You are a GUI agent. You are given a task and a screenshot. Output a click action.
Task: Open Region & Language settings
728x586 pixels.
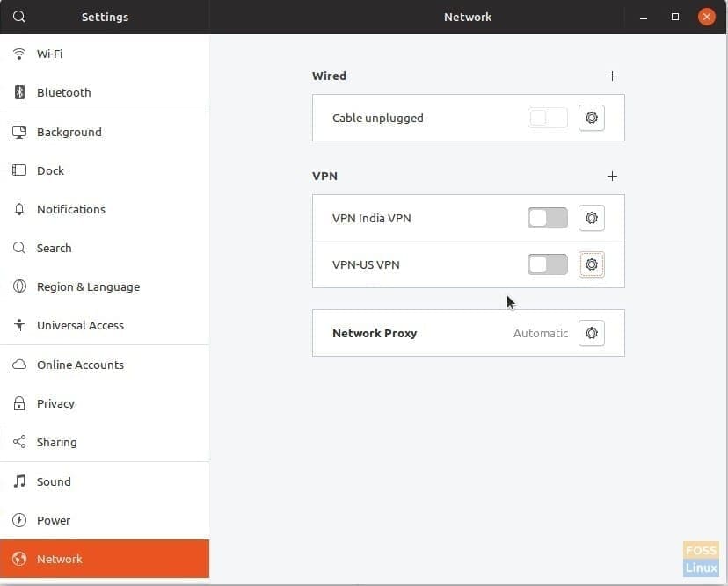tap(105, 286)
